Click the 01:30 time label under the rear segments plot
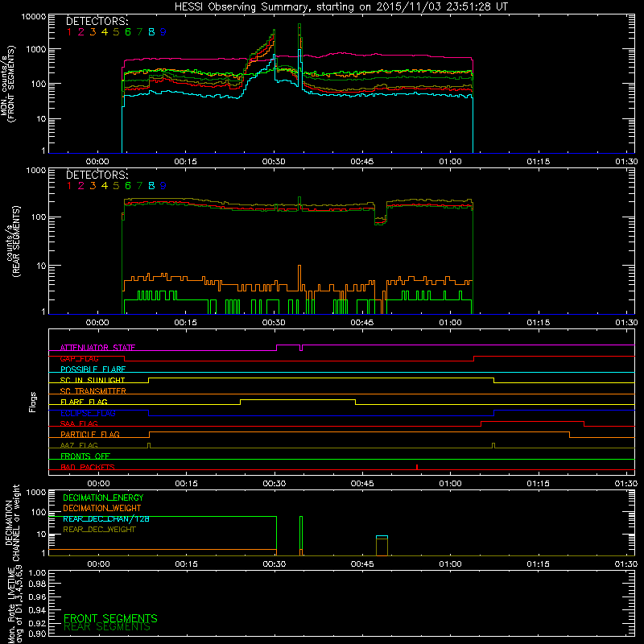This screenshot has height=644, width=644. pyautogui.click(x=626, y=323)
